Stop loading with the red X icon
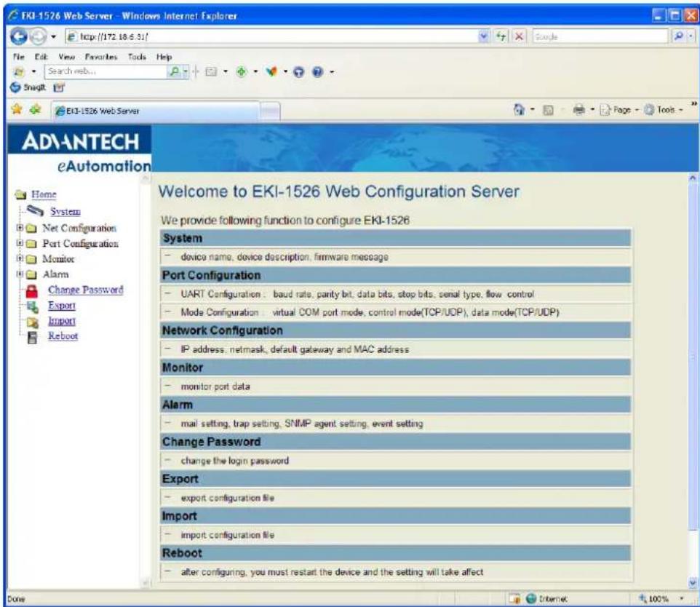 click(x=519, y=36)
